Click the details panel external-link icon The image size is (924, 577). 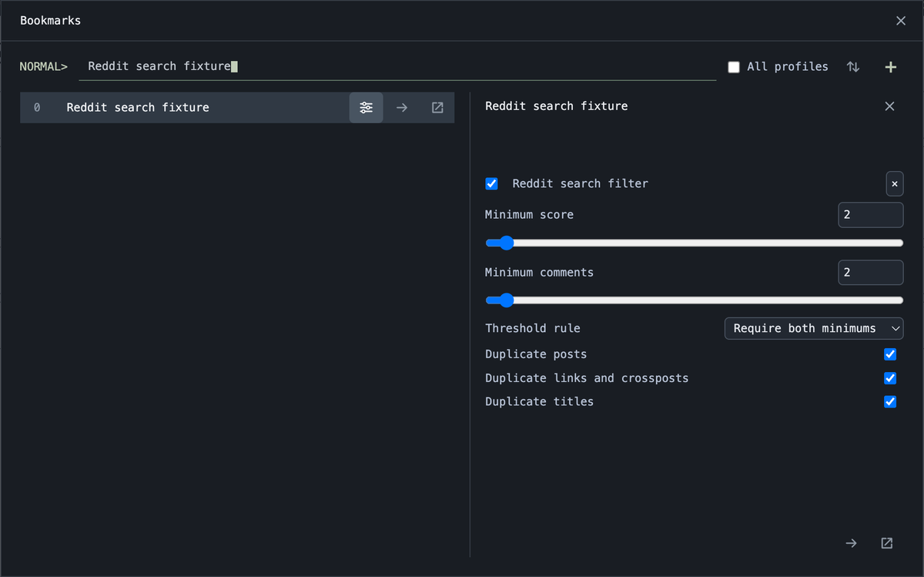(887, 543)
